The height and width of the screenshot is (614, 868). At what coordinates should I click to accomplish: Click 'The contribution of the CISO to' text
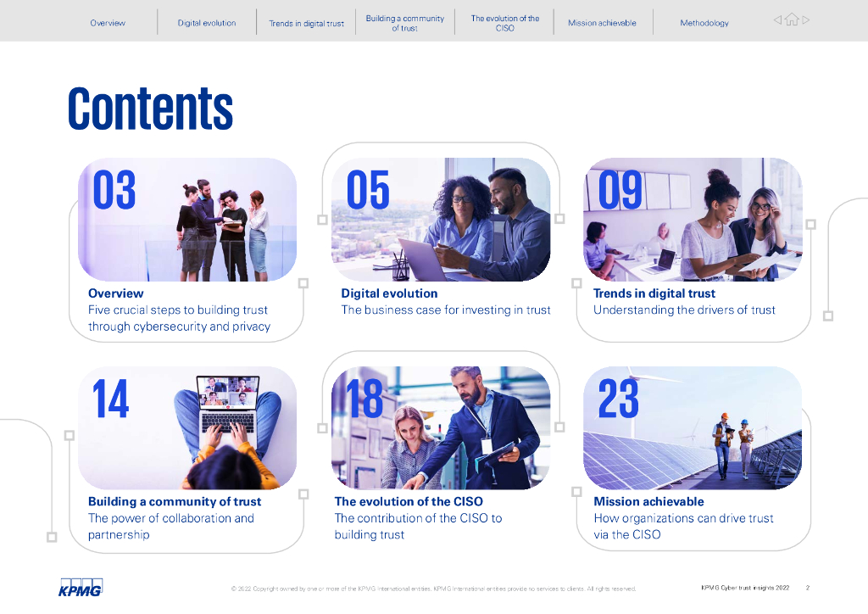(418, 518)
